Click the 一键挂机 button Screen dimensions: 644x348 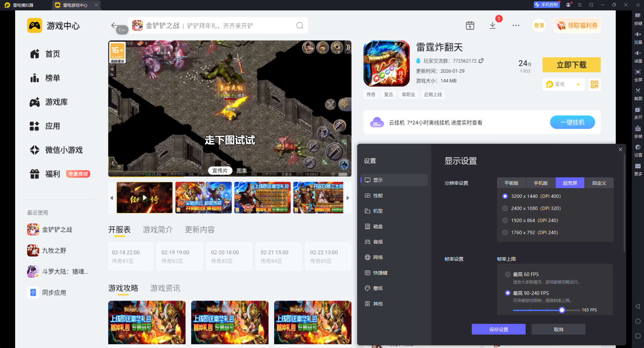click(x=573, y=122)
